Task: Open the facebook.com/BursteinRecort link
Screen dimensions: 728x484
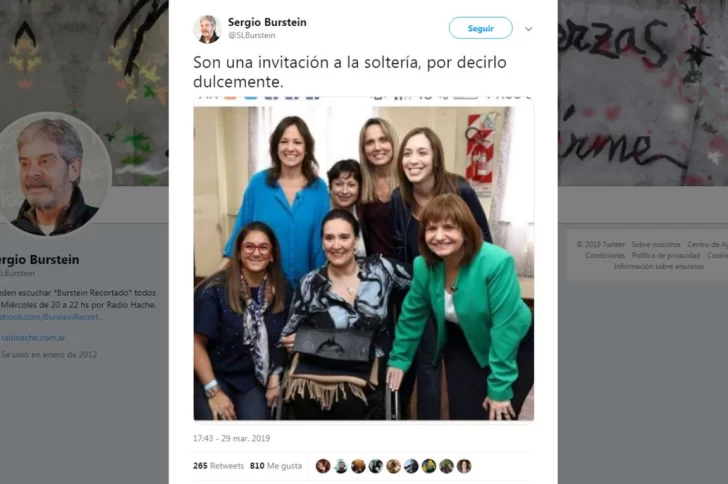Action: (x=52, y=317)
